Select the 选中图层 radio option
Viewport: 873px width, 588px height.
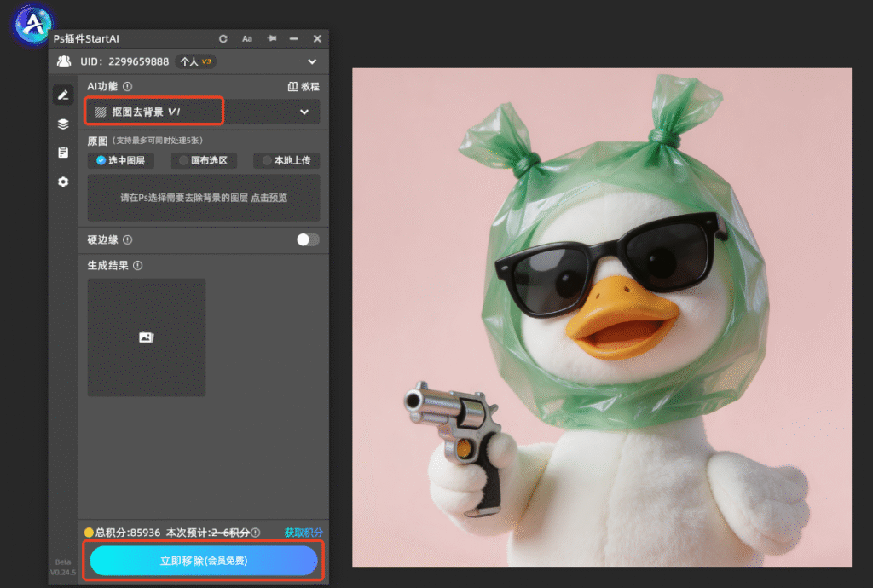121,160
